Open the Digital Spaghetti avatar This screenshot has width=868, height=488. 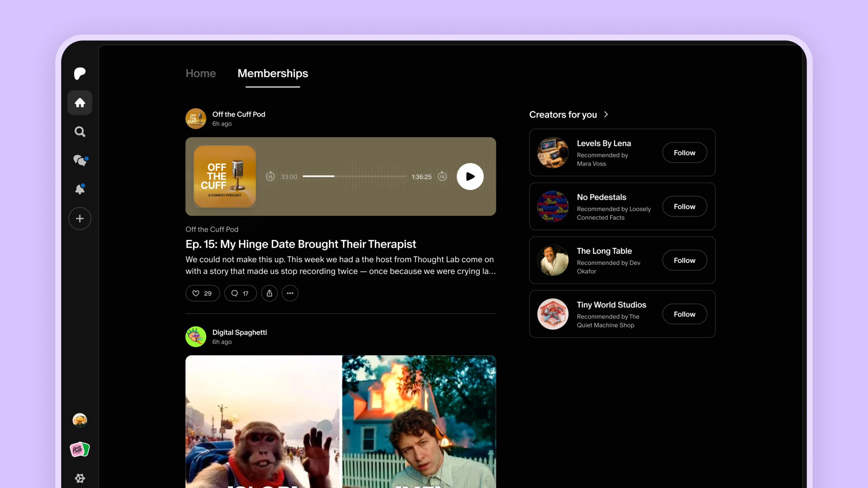click(x=196, y=337)
